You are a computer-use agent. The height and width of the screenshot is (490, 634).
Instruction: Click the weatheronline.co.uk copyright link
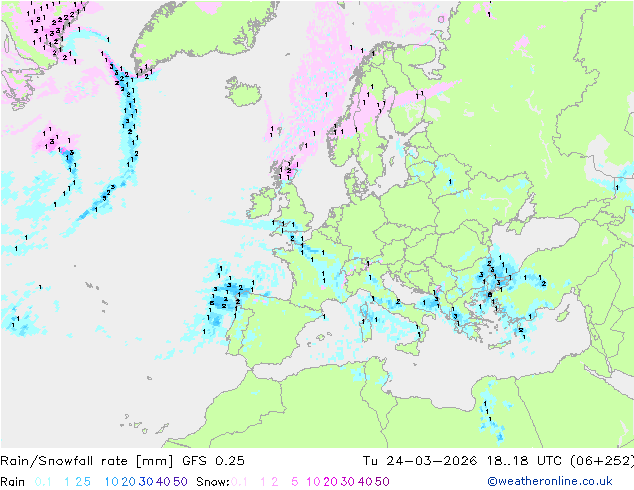(550, 481)
